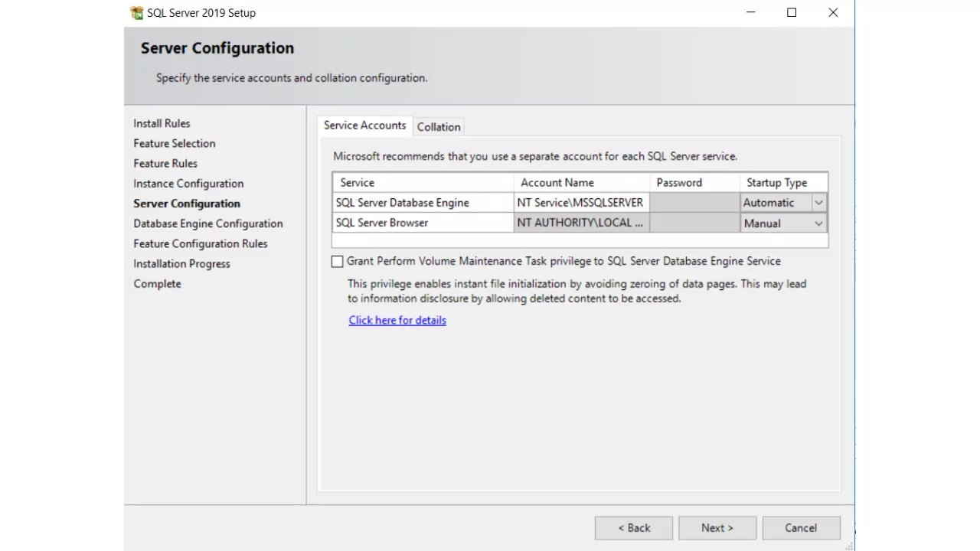Click the Service column header
The image size is (980, 551).
423,183
